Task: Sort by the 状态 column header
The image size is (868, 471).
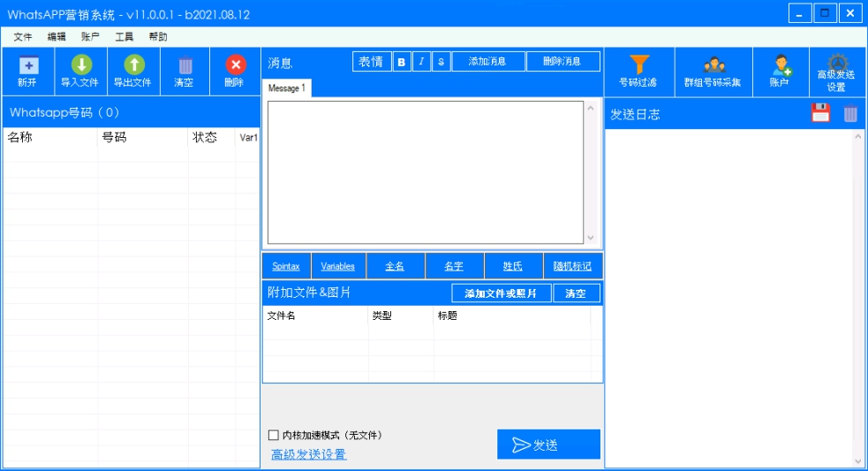Action: pos(211,137)
